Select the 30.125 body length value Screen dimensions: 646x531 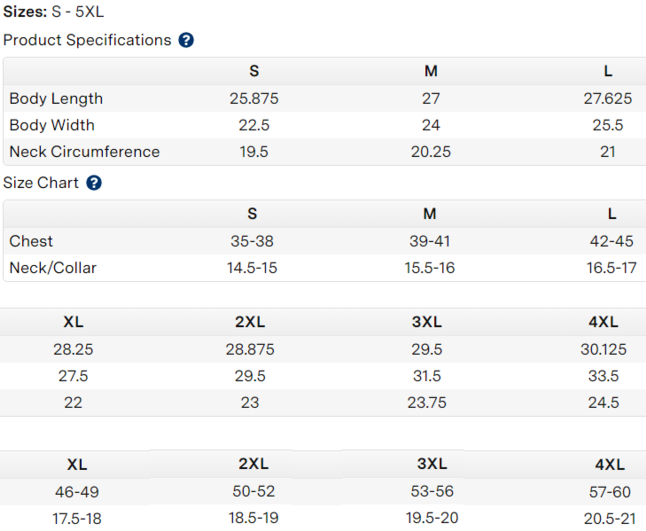tap(604, 349)
